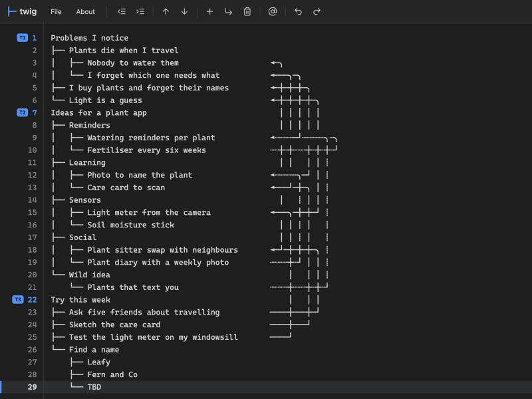Select "Plants die when I travel" line
This screenshot has height=399, width=532.
coord(124,51)
